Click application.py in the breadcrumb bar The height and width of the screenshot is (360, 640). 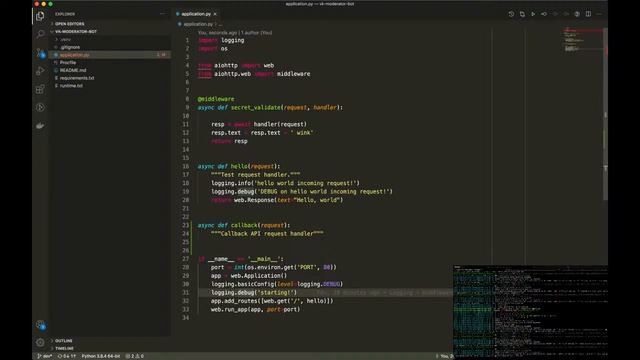pyautogui.click(x=198, y=24)
